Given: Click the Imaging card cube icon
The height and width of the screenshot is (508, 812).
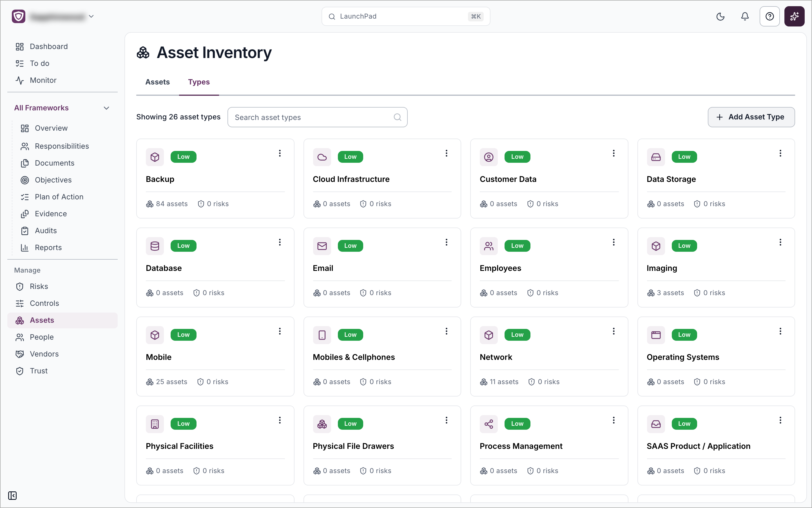Looking at the screenshot, I should pos(656,246).
